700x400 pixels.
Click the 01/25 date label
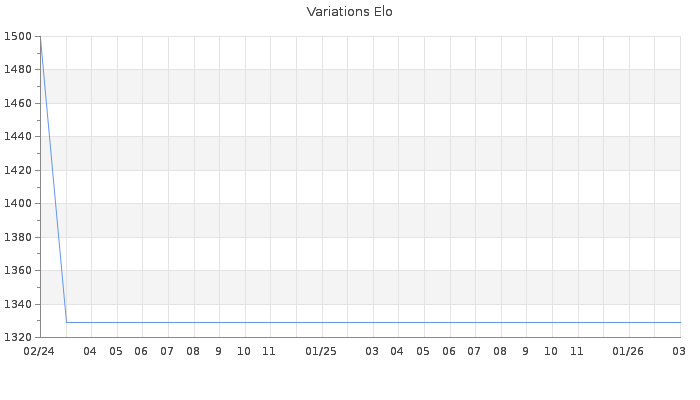point(321,351)
